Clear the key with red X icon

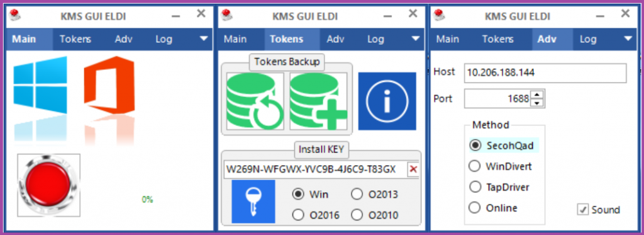click(413, 169)
